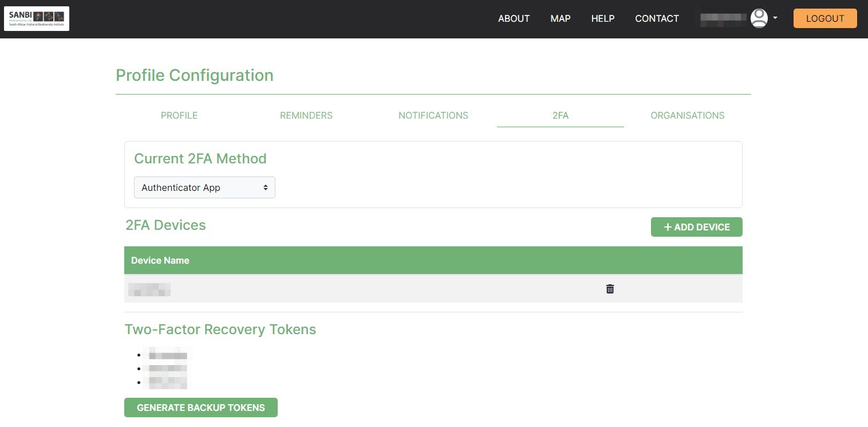This screenshot has height=427, width=868.
Task: Click the 2FA Devices heading
Action: (165, 225)
